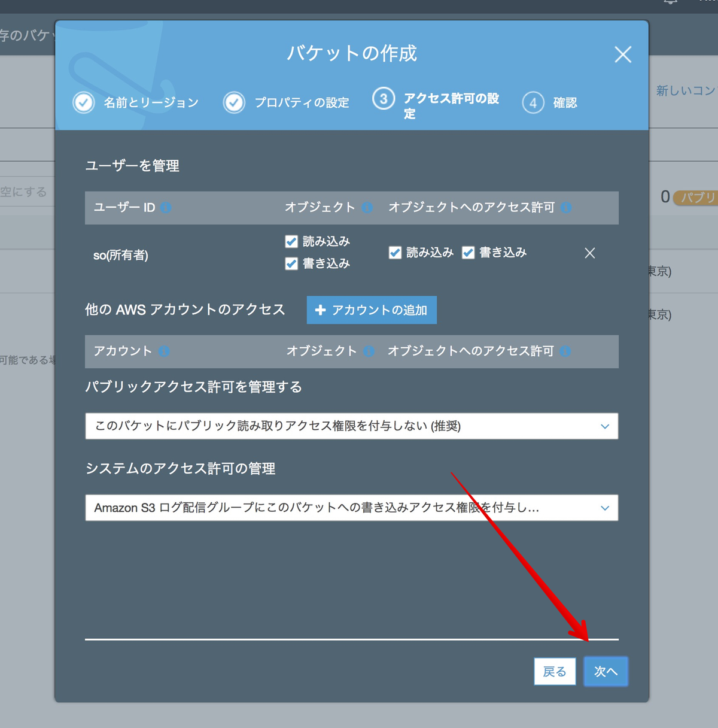718x728 pixels.
Task: Click the アカウントの追加 button
Action: (x=371, y=310)
